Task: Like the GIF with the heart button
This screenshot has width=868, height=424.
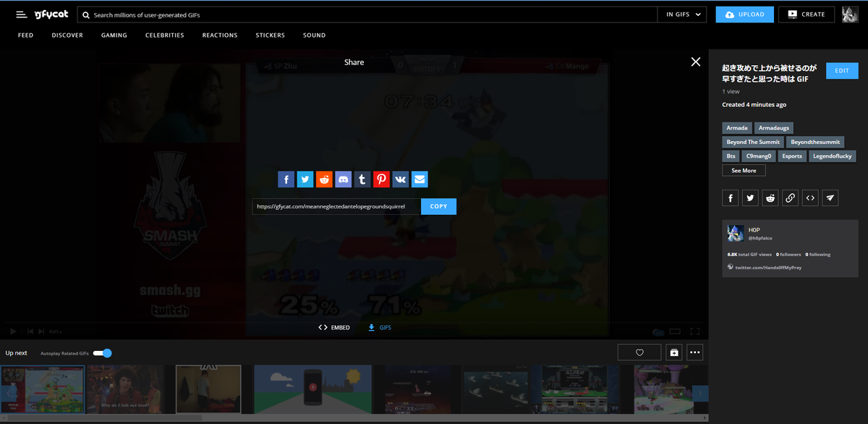Action: click(x=639, y=352)
